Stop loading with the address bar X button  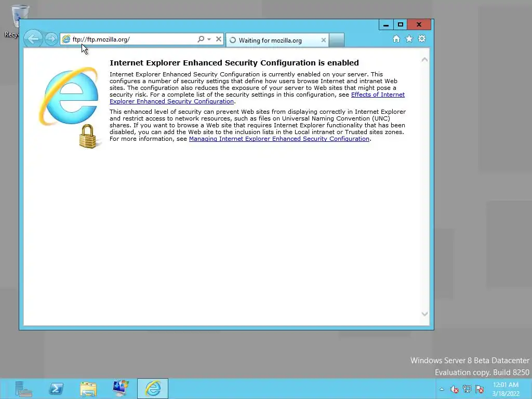point(219,39)
